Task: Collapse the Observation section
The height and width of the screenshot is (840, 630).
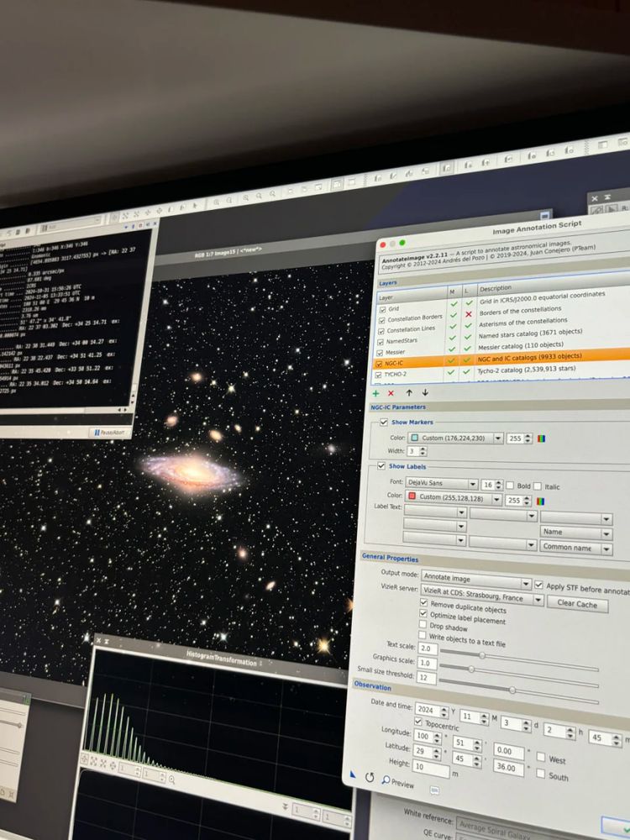Action: coord(372,685)
